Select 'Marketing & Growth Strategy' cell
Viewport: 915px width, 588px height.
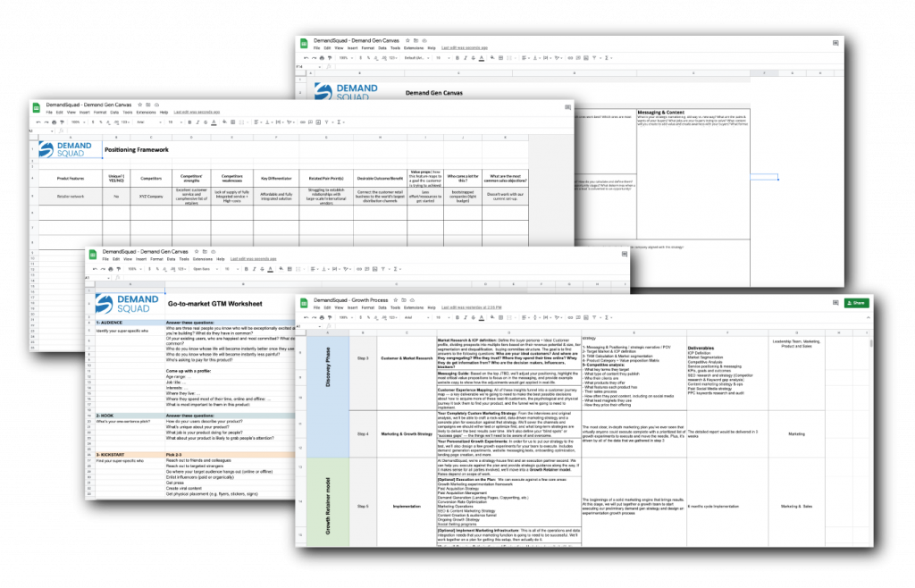[407, 433]
